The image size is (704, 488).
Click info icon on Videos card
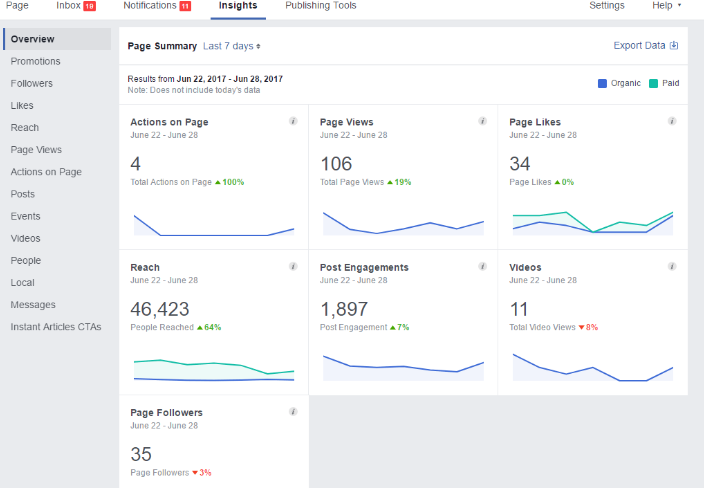coord(672,267)
